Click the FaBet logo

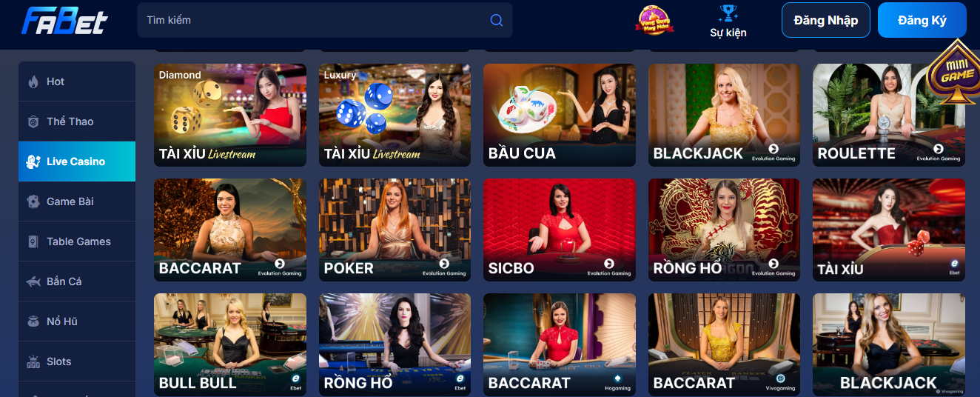pos(65,21)
